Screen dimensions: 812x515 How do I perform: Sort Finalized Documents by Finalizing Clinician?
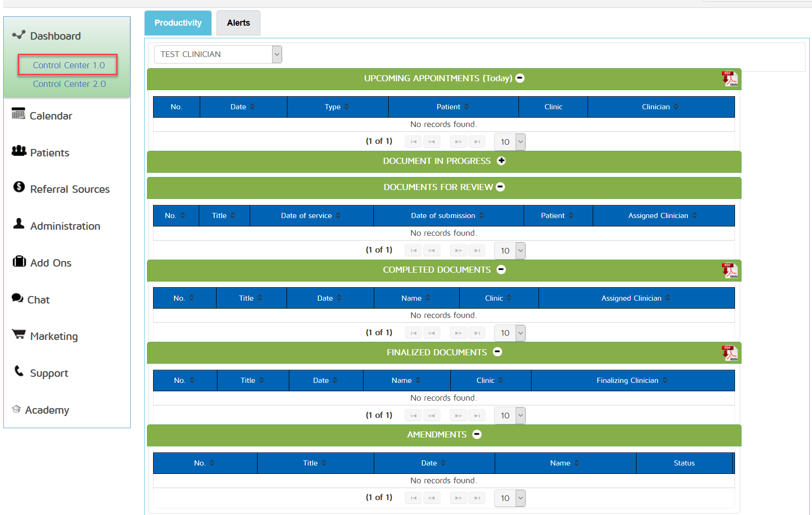tap(632, 381)
